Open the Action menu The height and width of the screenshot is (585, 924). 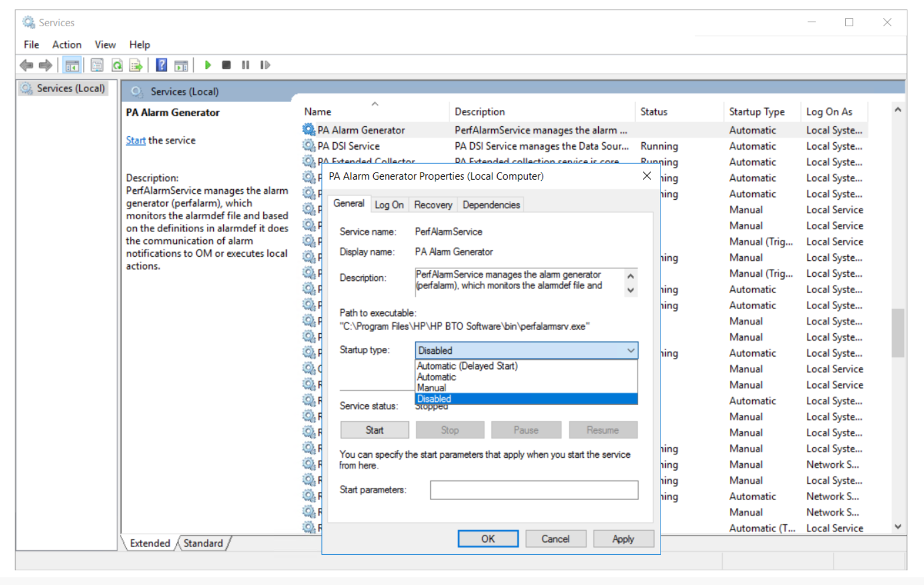[66, 45]
